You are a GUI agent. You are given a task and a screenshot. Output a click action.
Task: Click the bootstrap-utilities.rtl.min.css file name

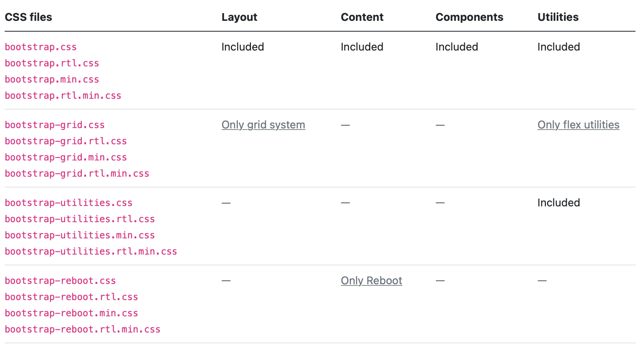point(91,251)
